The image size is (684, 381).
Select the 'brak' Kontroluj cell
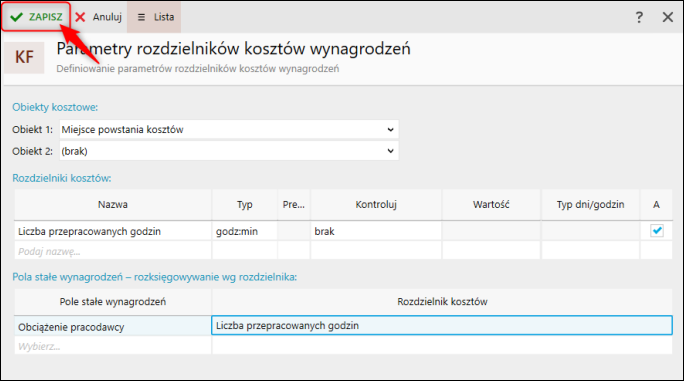376,231
